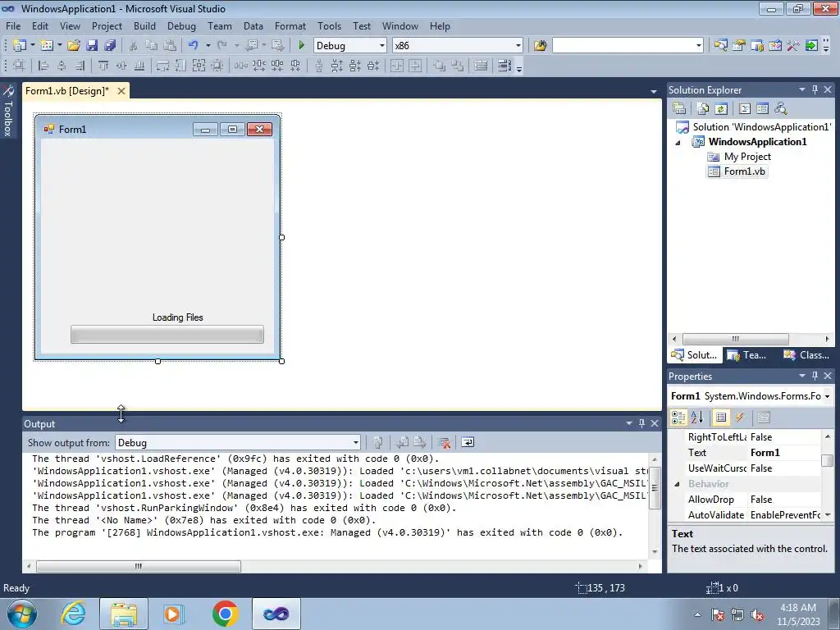Toggle Categorized view in Properties panel
The height and width of the screenshot is (630, 840).
(678, 418)
